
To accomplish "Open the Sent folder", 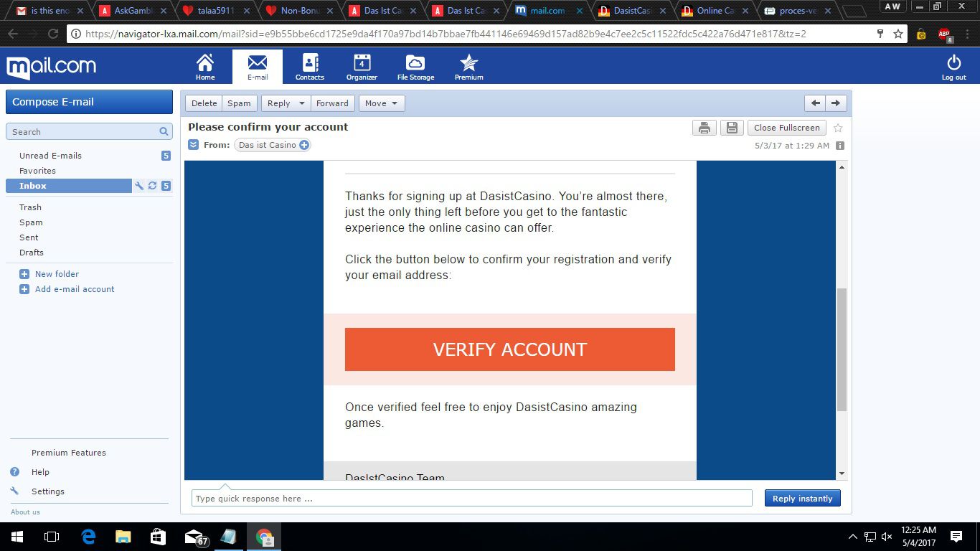I will click(29, 237).
